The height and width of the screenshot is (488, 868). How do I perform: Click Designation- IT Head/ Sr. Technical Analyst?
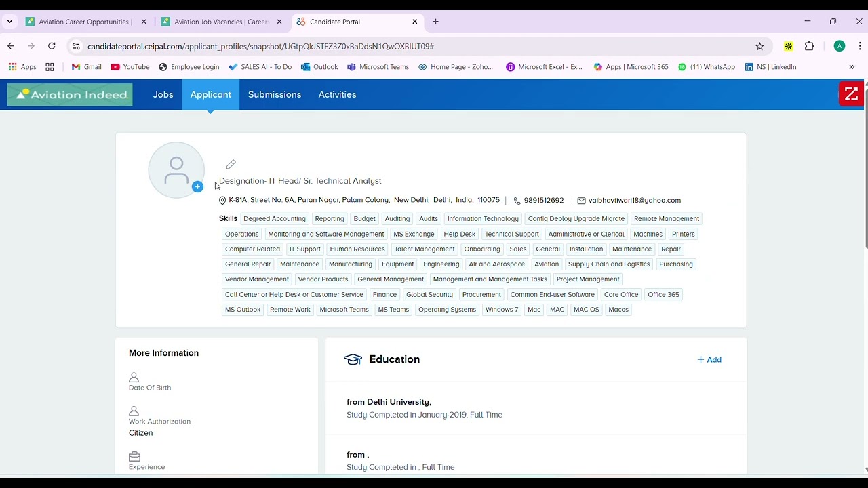(x=300, y=181)
